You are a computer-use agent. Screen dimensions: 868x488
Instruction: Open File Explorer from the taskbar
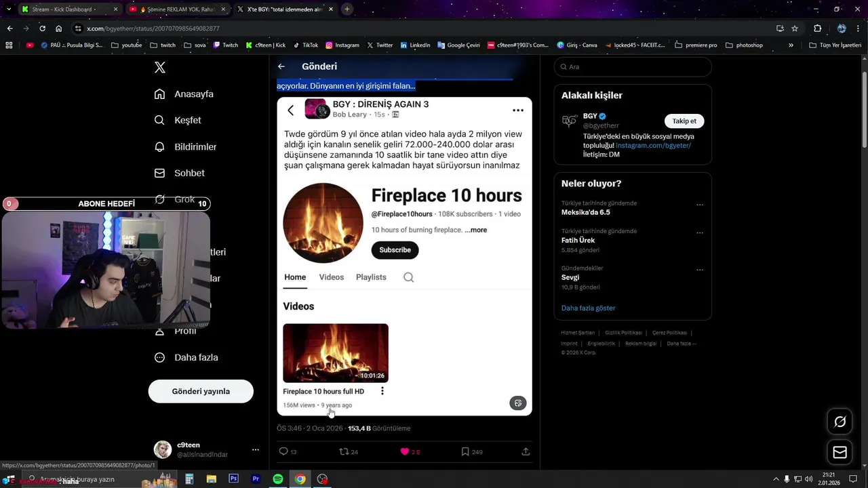pos(211,479)
